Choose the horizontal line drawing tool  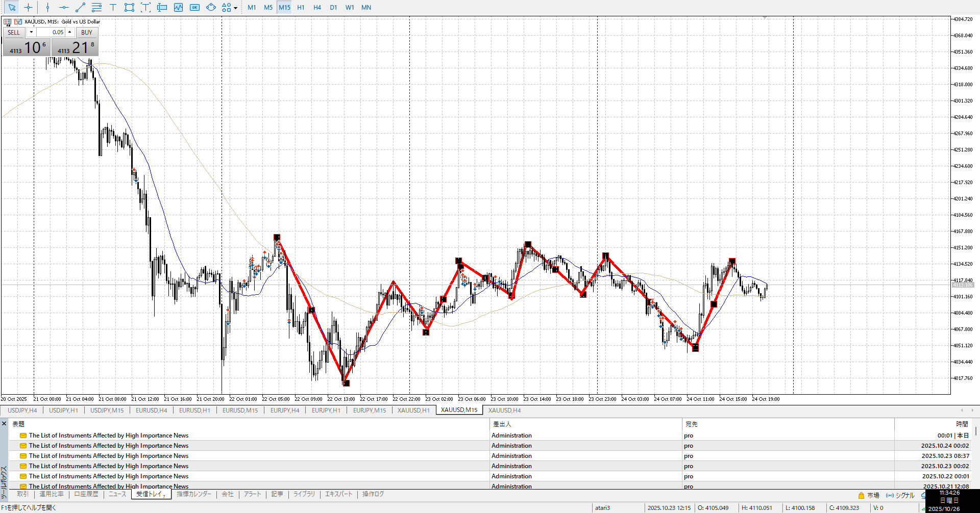[x=64, y=7]
